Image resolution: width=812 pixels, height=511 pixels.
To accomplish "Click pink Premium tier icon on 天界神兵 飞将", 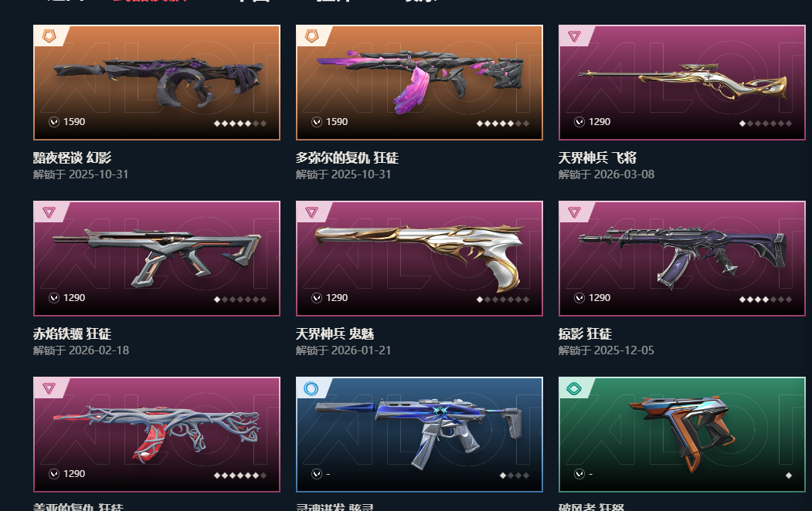I will 574,36.
